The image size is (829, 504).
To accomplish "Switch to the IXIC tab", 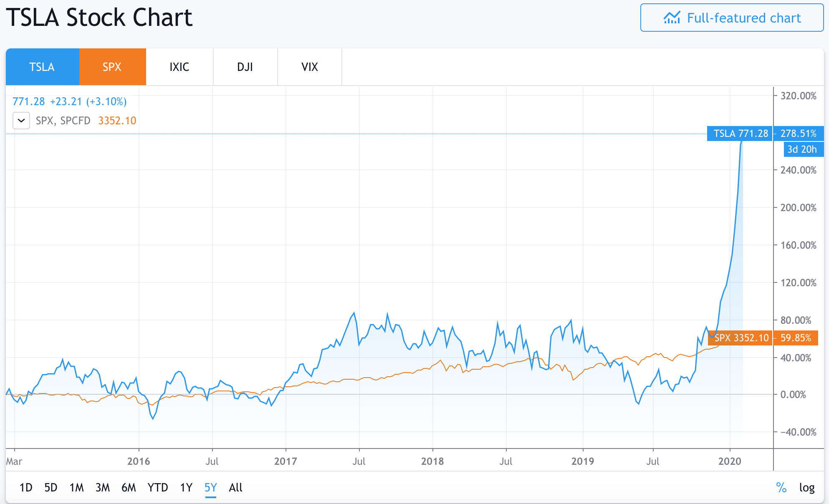I will (179, 67).
